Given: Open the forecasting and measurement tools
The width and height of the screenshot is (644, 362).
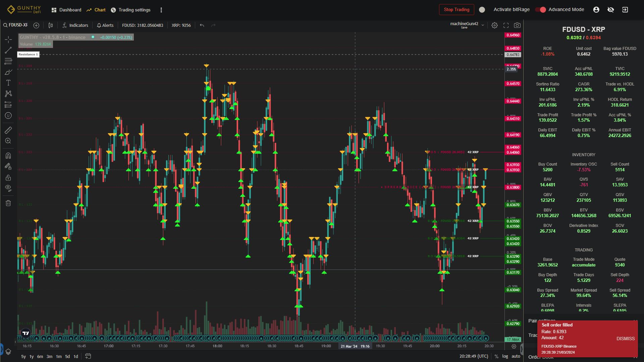Looking at the screenshot, I should pos(8,105).
